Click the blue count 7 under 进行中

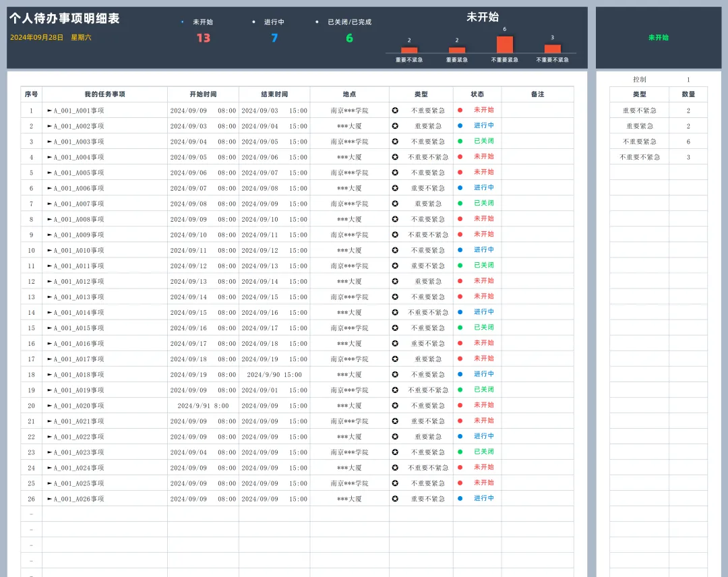(274, 38)
